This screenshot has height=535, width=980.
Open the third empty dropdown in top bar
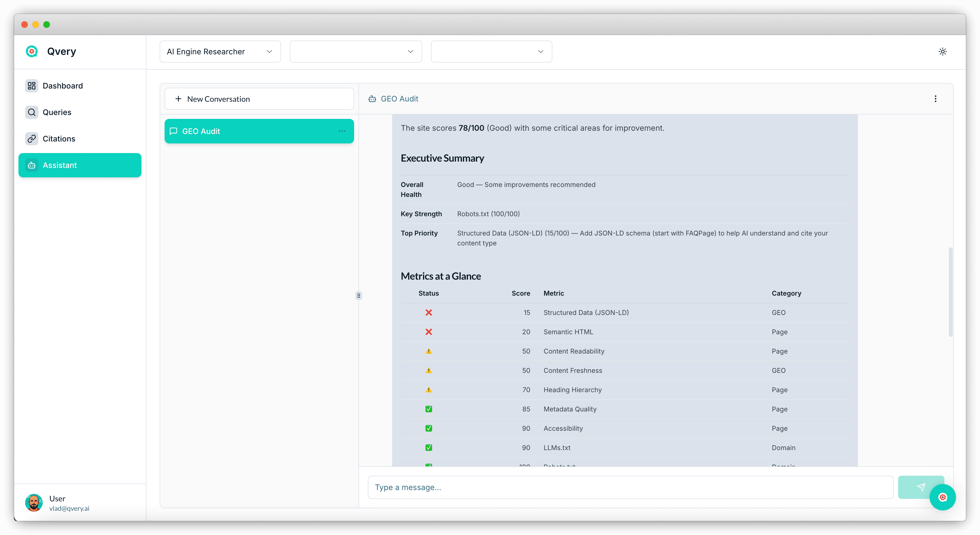point(491,51)
